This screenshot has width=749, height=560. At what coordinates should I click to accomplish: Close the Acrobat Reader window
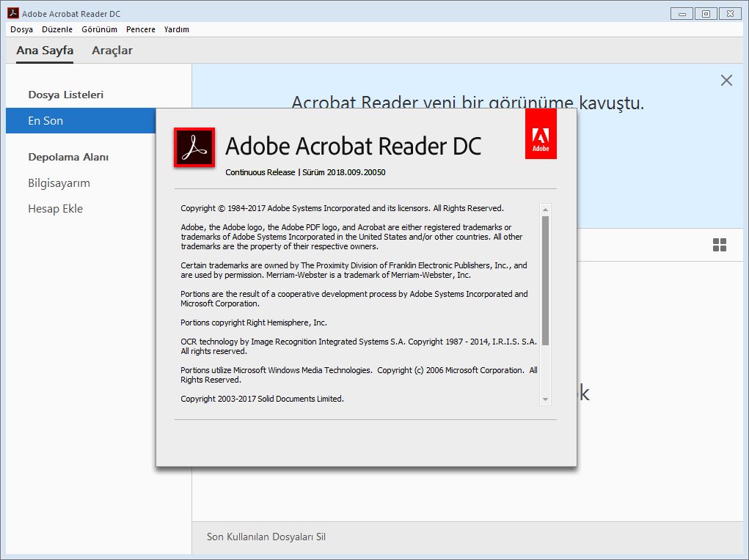731,14
